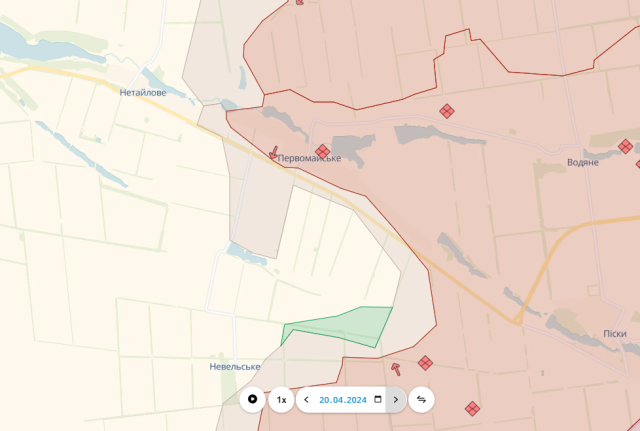640x431 pixels.
Task: Advance to the next date
Action: pyautogui.click(x=396, y=400)
